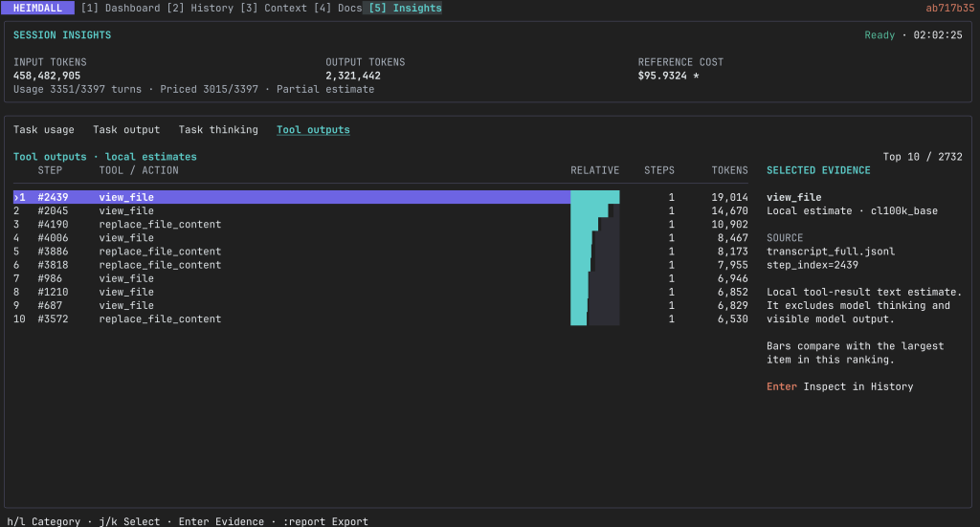Select the Insights tab
This screenshot has width=980, height=527.
[405, 8]
